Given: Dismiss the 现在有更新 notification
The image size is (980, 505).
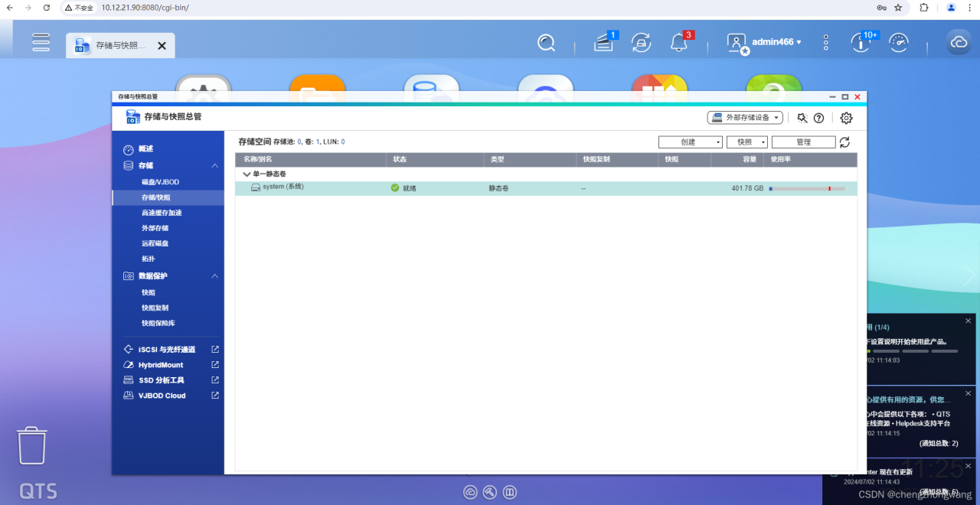Looking at the screenshot, I should 968,466.
